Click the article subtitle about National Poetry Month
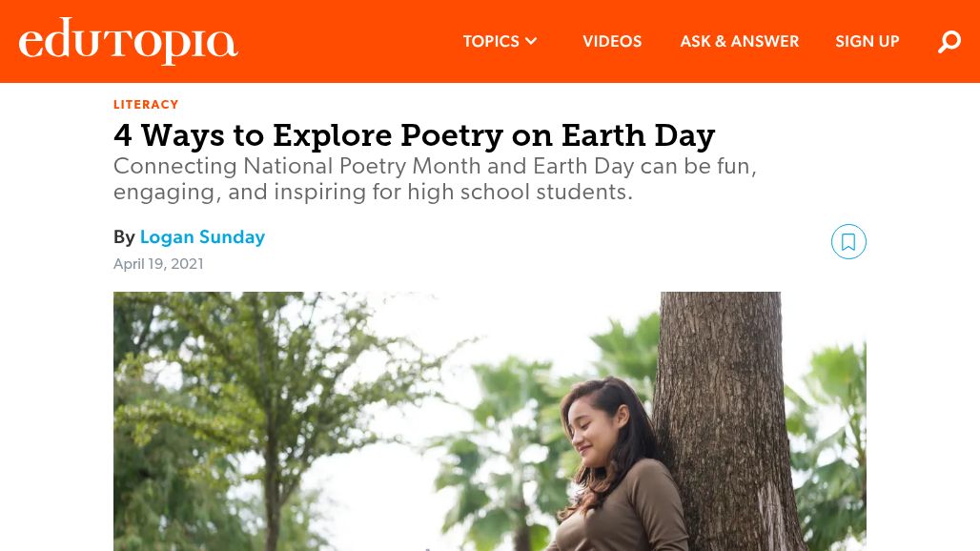This screenshot has width=980, height=551. 435,179
